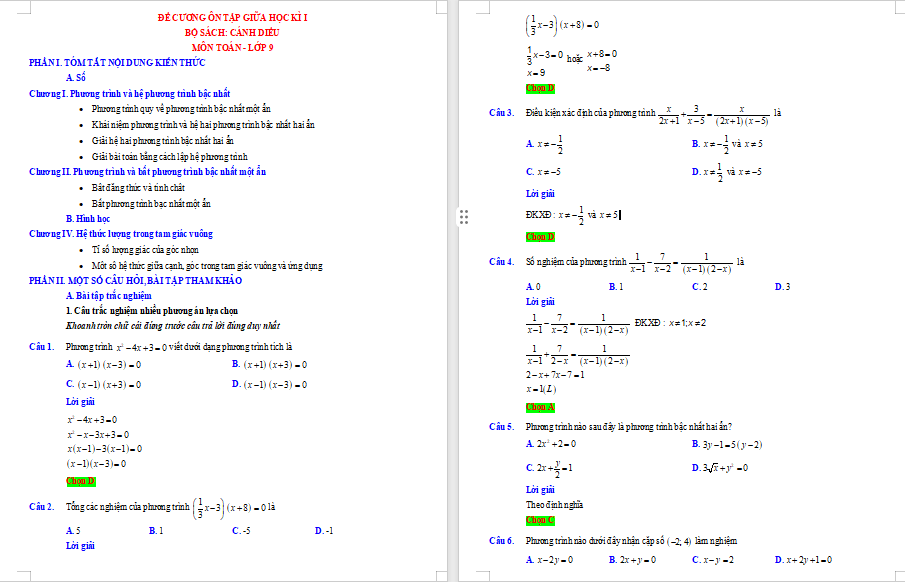The height and width of the screenshot is (582, 905).
Task: Click "Điều kiện xác định của phương trình" text
Action: tap(591, 113)
